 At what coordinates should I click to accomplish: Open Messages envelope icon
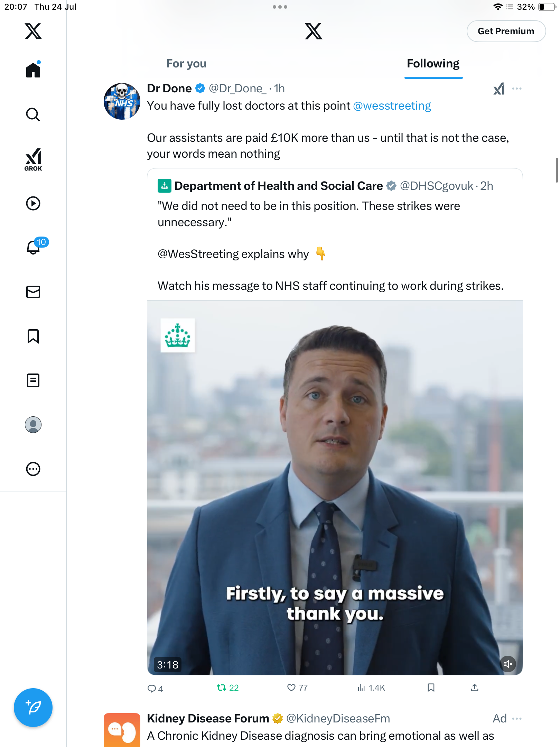[x=33, y=292]
